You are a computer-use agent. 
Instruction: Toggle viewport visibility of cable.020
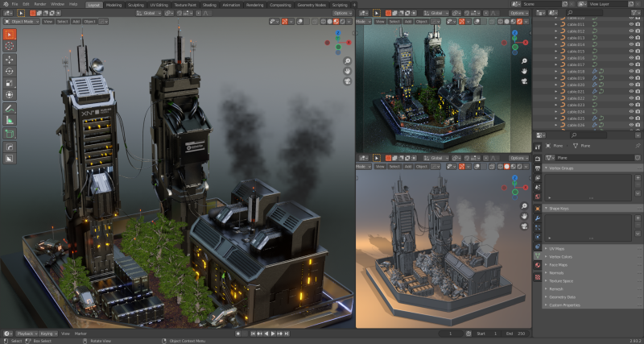[x=631, y=85]
